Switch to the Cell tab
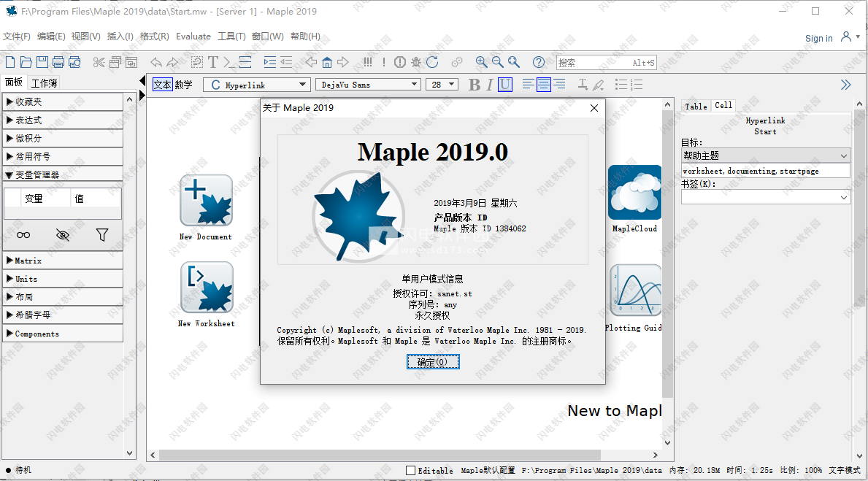The image size is (868, 481). tap(723, 106)
